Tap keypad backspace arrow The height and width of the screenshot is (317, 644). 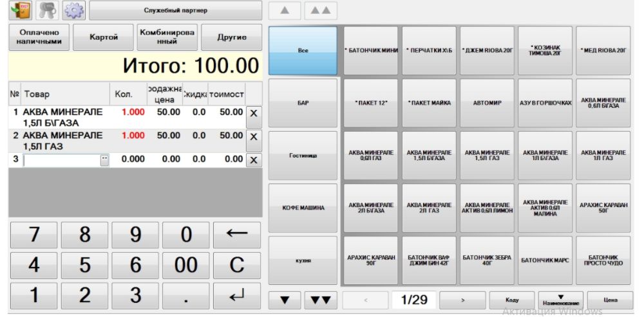[237, 235]
